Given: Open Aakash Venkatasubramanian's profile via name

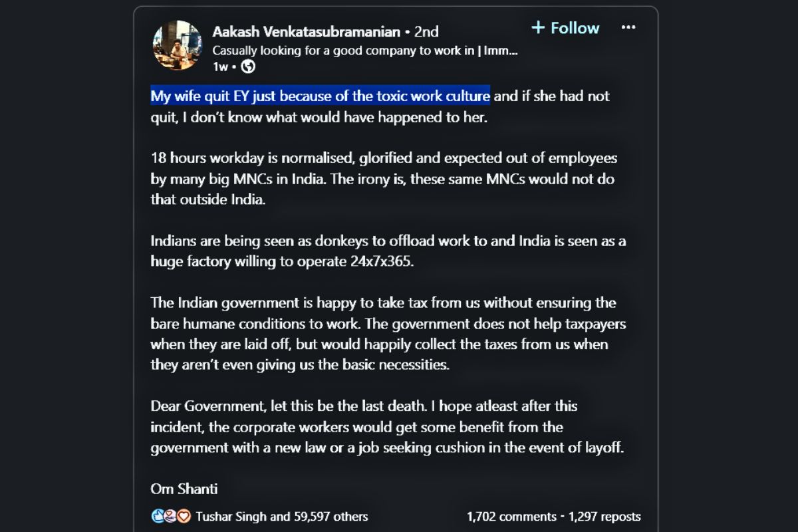Looking at the screenshot, I should pos(306,31).
